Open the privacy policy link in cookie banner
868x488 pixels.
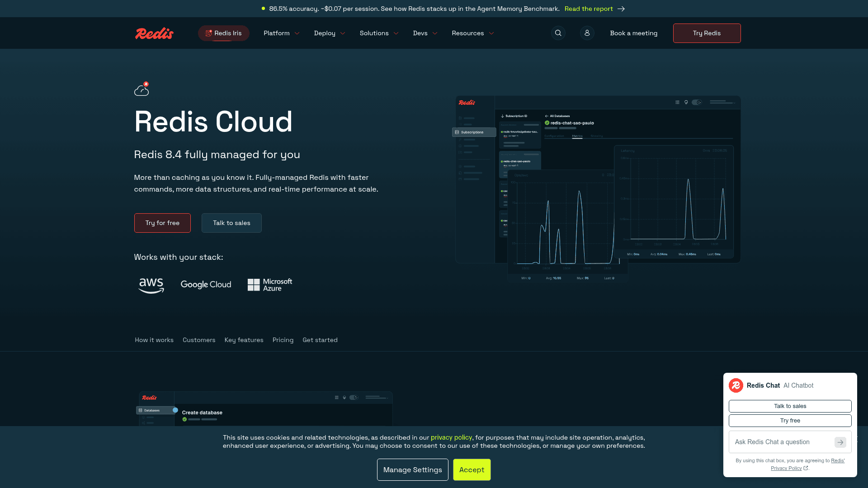pyautogui.click(x=451, y=438)
